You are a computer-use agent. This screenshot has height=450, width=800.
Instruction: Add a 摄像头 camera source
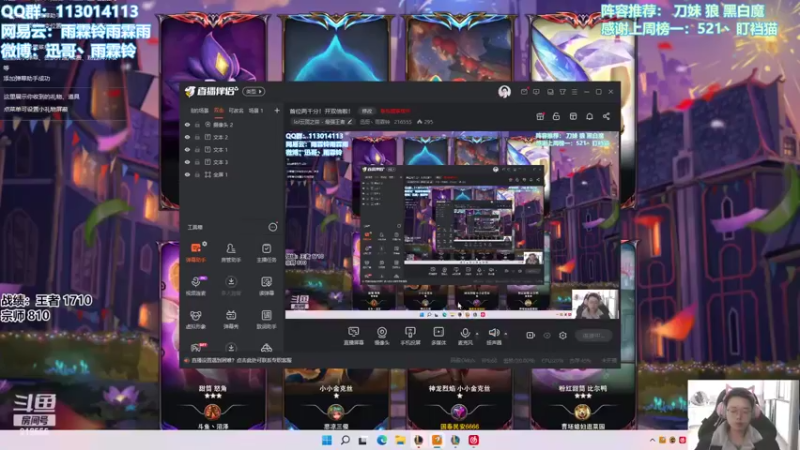point(382,336)
